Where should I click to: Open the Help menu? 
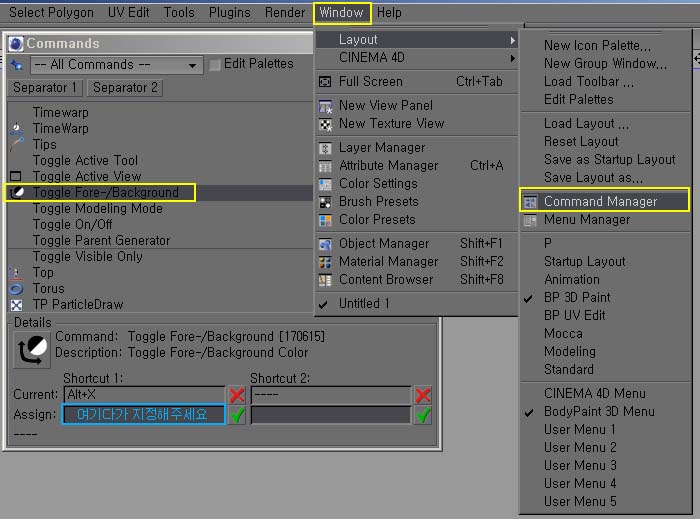pyautogui.click(x=389, y=12)
